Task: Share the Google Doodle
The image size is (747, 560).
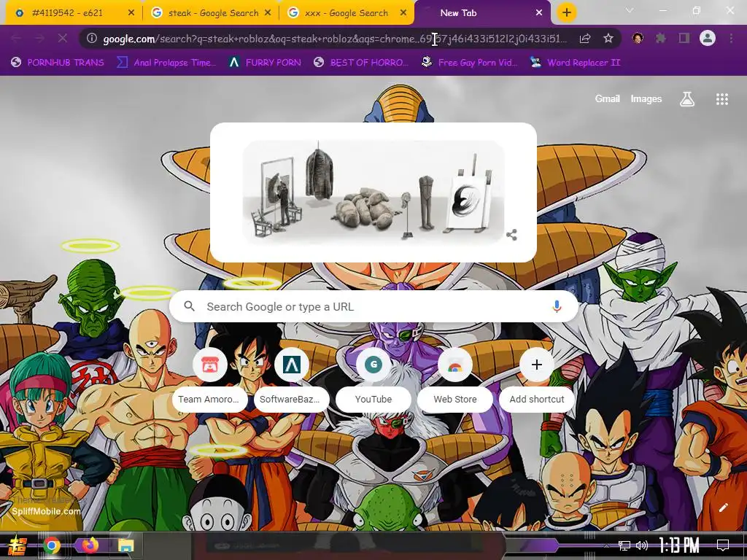Action: click(511, 235)
